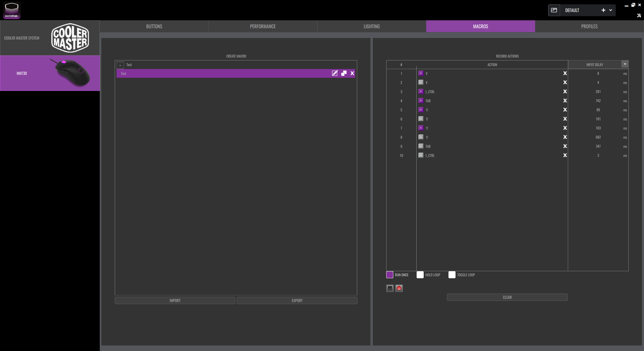The width and height of the screenshot is (644, 351).
Task: Open the Input Delay dropdown arrow
Action: click(625, 64)
